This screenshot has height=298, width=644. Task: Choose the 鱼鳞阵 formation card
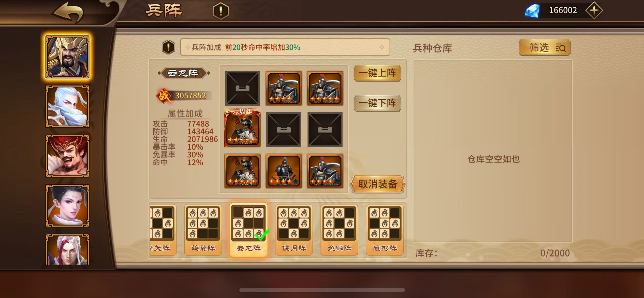point(339,230)
